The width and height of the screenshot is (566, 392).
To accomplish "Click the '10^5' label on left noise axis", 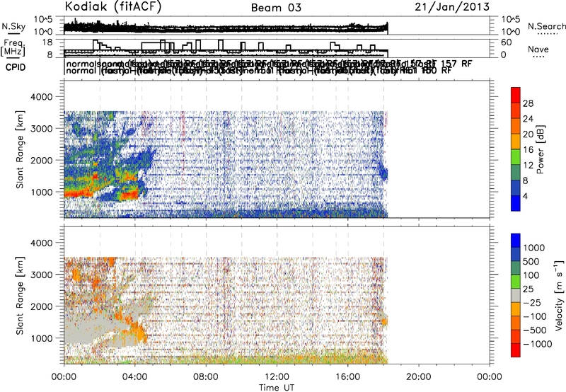I will click(43, 19).
